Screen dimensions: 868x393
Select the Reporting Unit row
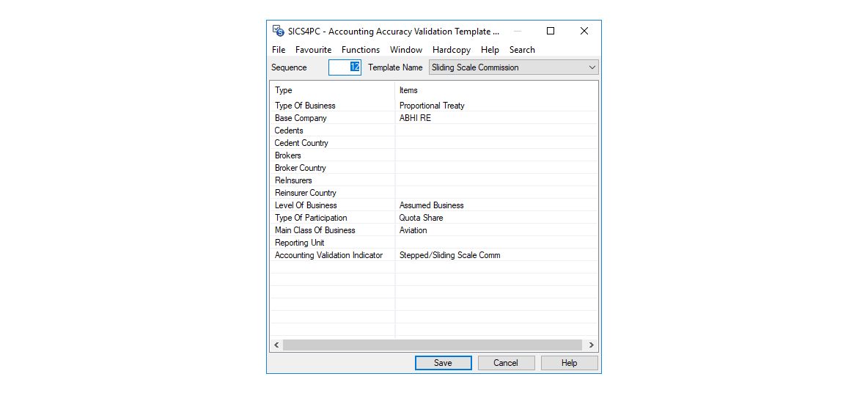pos(434,243)
